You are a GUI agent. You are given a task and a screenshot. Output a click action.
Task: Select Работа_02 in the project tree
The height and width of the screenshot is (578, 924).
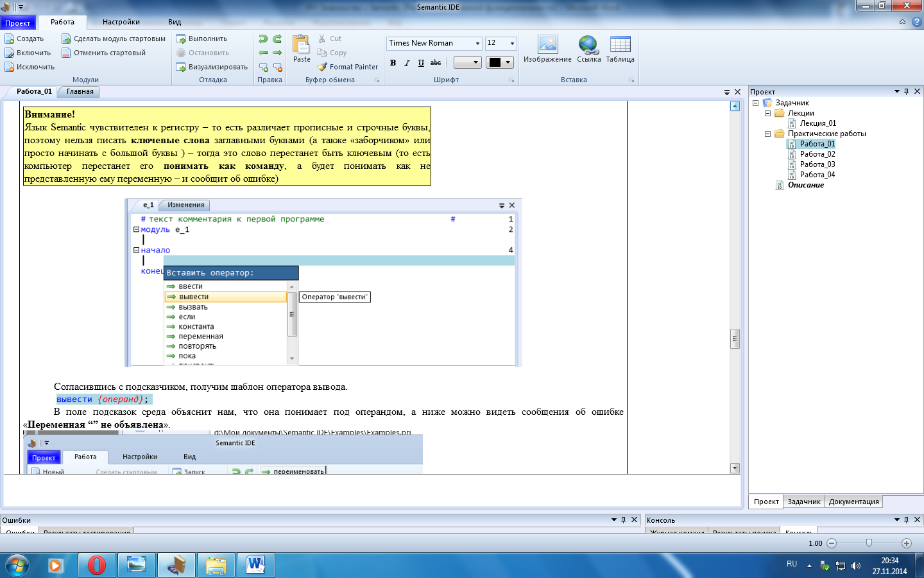coord(817,154)
